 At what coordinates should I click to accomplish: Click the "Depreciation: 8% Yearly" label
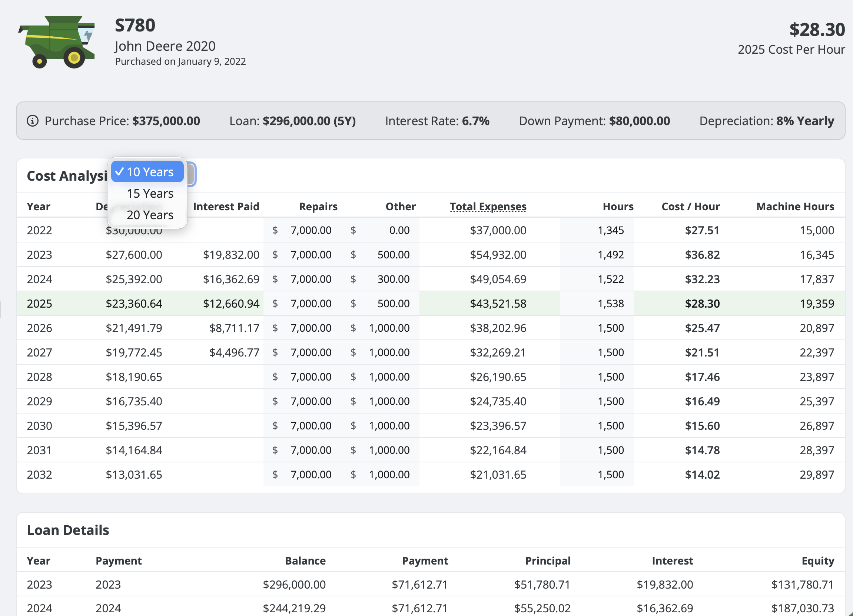click(x=767, y=121)
